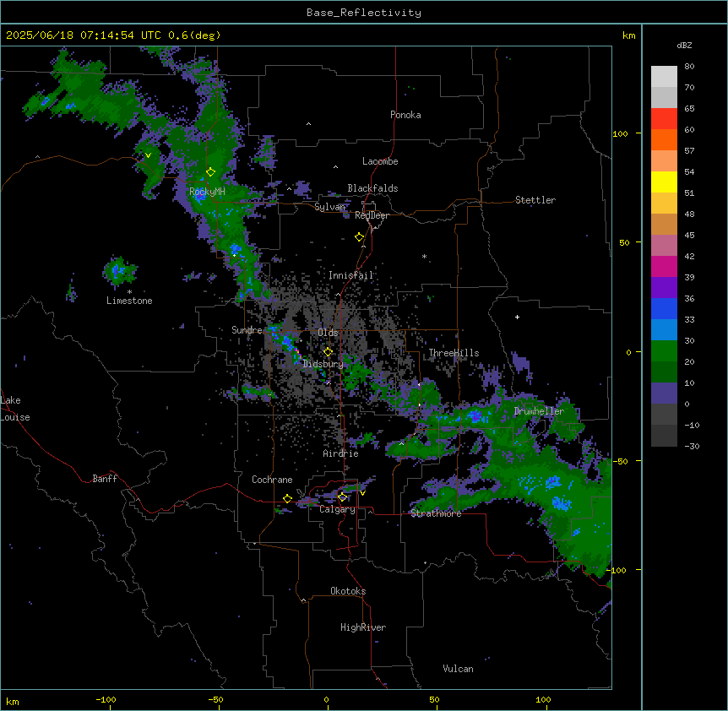Viewport: 728px width, 711px height.
Task: Pick the slate 10-0 dBZ legend swatch
Action: [664, 393]
